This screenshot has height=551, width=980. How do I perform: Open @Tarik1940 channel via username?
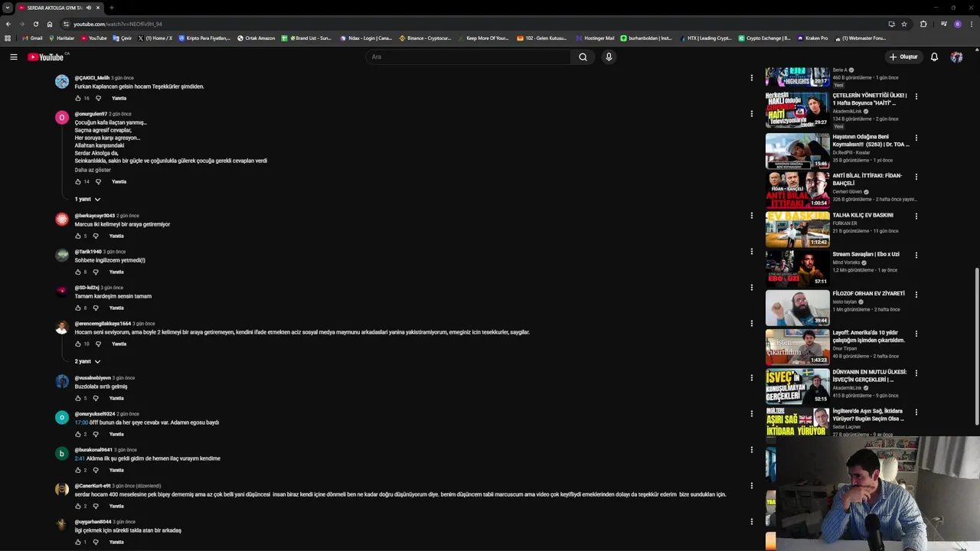pyautogui.click(x=88, y=252)
